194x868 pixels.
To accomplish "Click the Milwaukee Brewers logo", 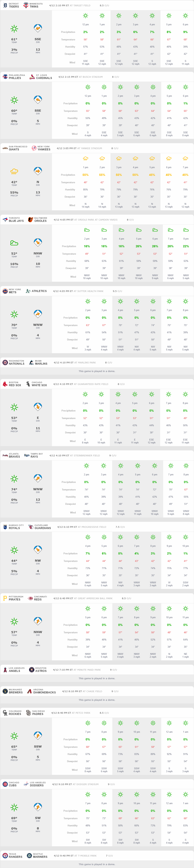I will click(5, 691).
